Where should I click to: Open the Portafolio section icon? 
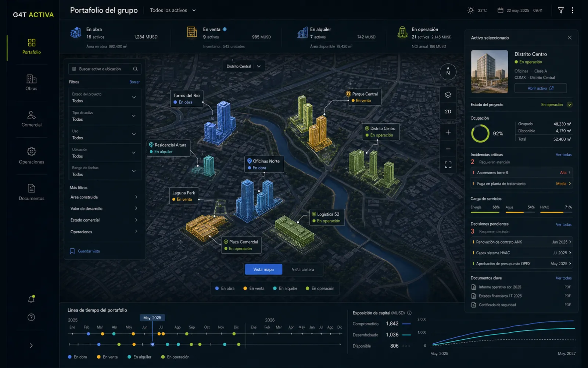click(x=32, y=43)
